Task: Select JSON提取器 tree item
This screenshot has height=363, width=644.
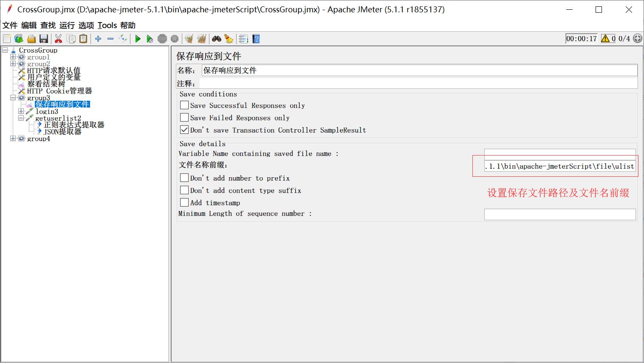Action: (x=62, y=132)
